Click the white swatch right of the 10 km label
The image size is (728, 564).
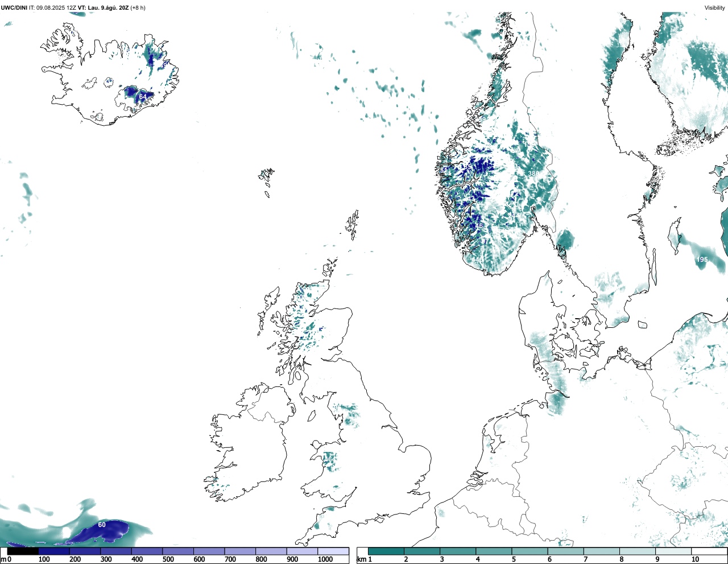709,551
